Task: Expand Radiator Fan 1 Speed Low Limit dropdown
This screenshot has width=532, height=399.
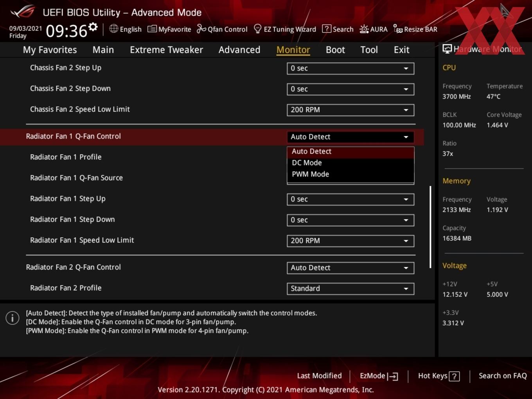Action: (x=350, y=241)
